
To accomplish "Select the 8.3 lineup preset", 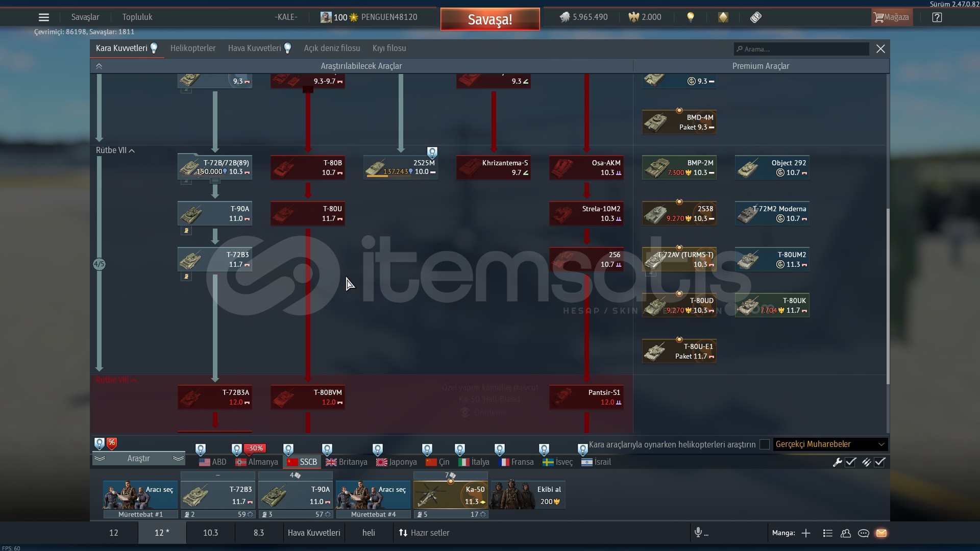I will (259, 533).
